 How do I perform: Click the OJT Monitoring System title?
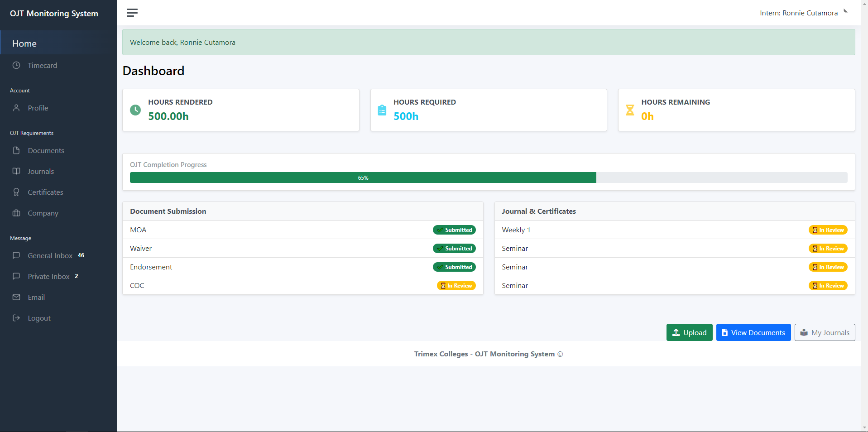click(54, 14)
